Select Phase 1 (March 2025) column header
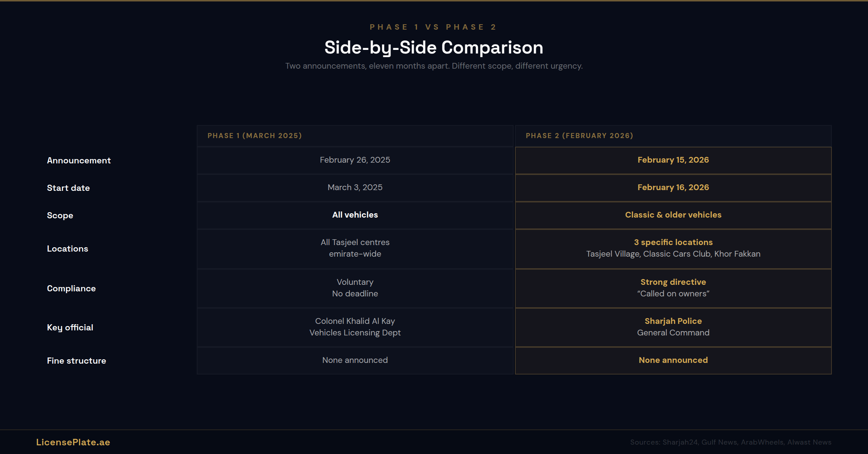 255,136
